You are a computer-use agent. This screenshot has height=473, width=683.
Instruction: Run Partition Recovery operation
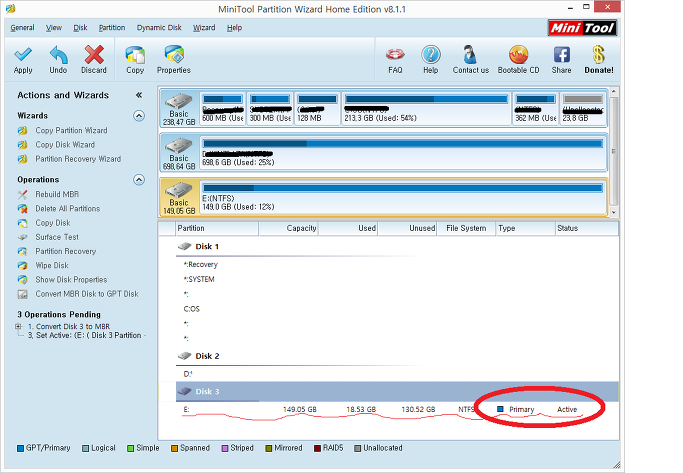tap(65, 251)
